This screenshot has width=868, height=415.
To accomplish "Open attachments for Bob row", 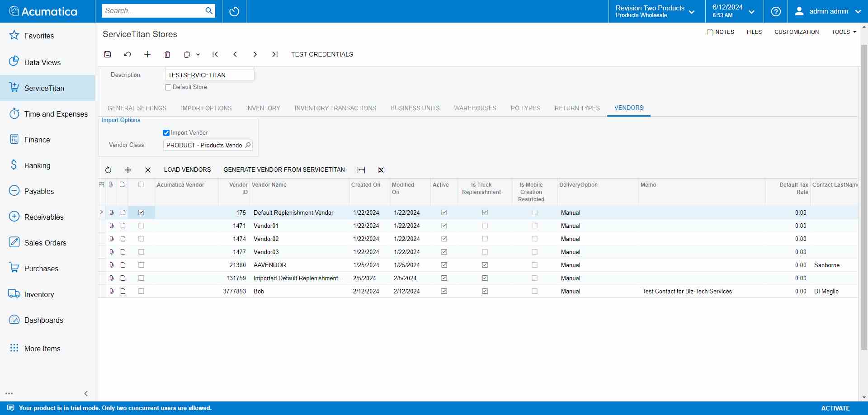I will 111,291.
